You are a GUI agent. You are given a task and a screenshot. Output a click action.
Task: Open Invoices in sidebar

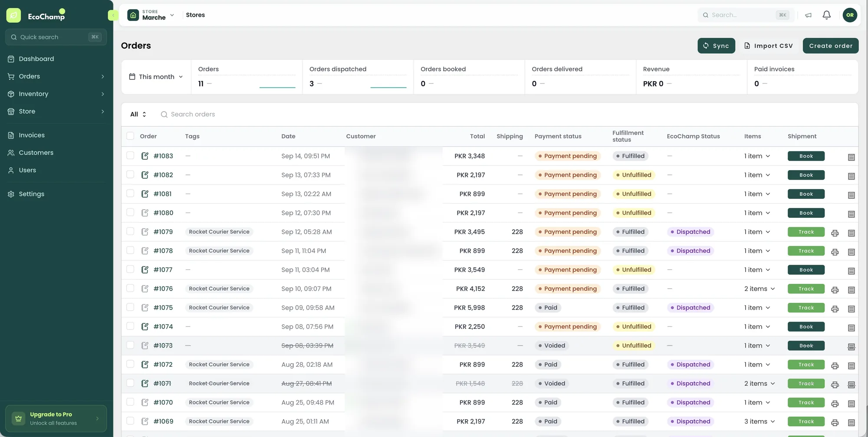click(32, 135)
